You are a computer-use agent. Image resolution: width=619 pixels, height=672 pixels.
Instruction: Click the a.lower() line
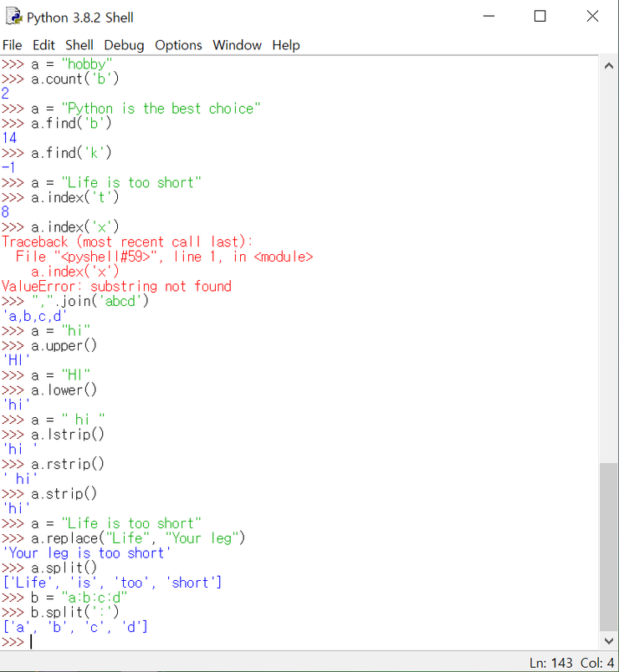[49, 390]
